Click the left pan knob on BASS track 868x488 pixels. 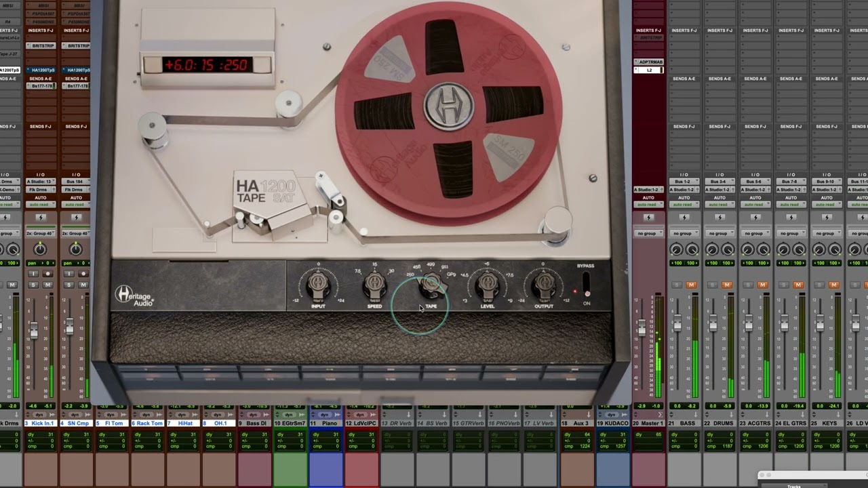(676, 249)
